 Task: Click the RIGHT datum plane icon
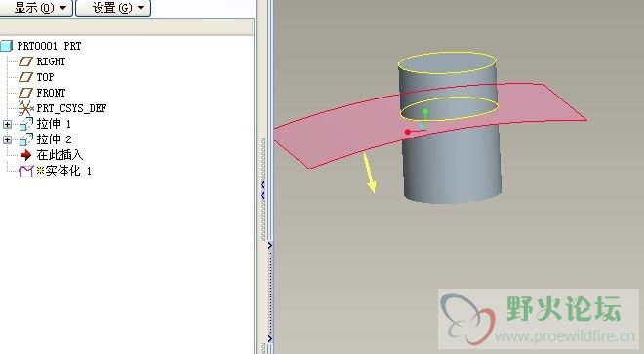(25, 61)
